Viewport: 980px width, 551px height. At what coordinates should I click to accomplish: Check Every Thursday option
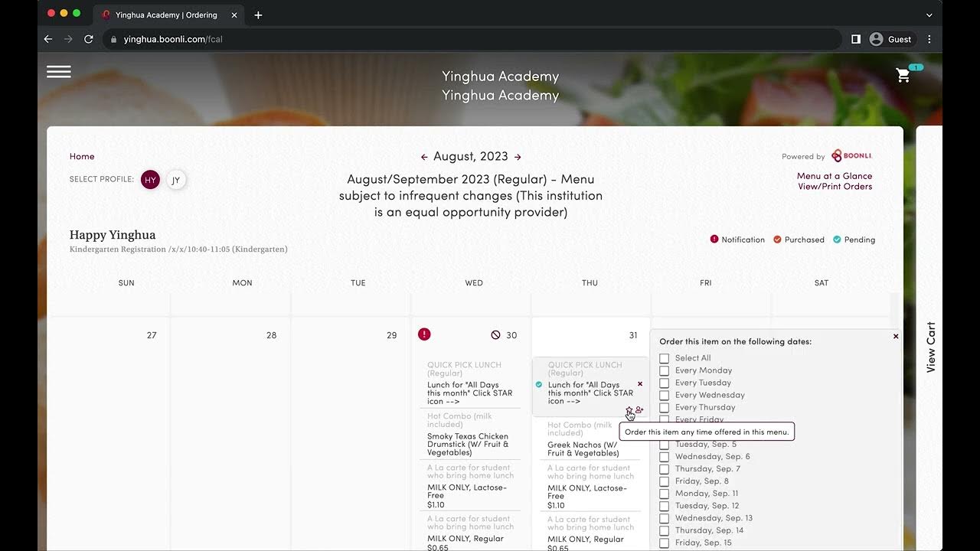[664, 407]
